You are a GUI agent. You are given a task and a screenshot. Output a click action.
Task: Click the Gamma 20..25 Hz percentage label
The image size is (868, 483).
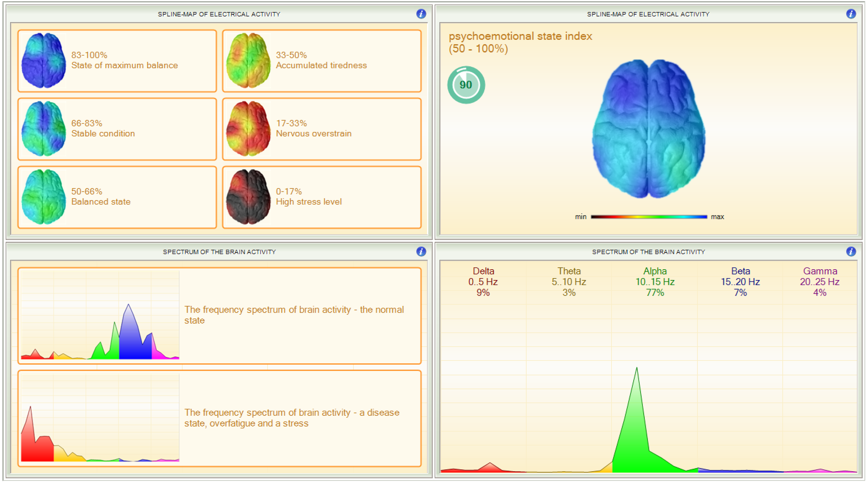pyautogui.click(x=819, y=293)
